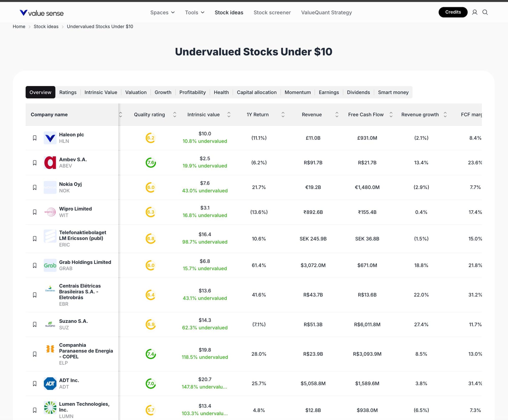The image size is (508, 420).
Task: Go to Stock ideas breadcrumb link
Action: click(46, 26)
